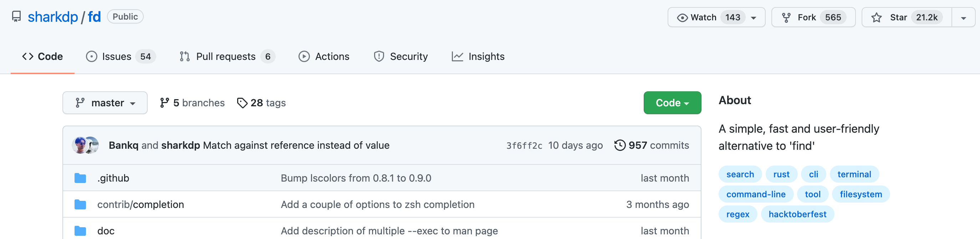Open the contrib/completion folder
Image resolution: width=980 pixels, height=239 pixels.
(141, 204)
